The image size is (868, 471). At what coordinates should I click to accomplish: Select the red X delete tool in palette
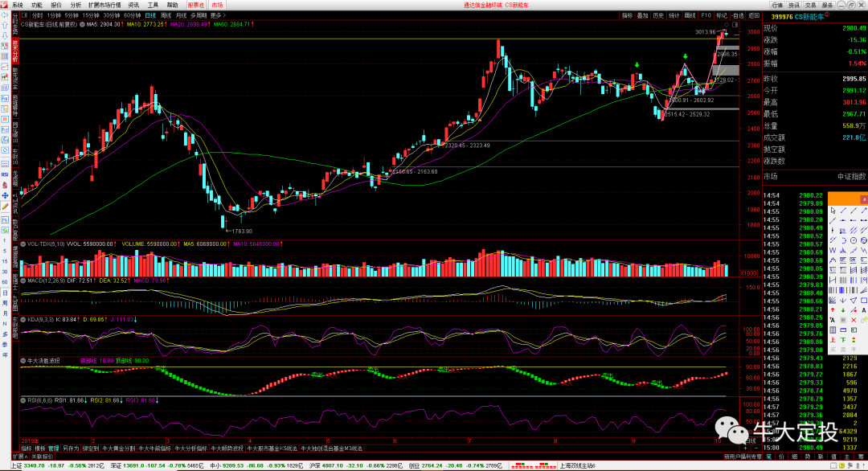(854, 320)
